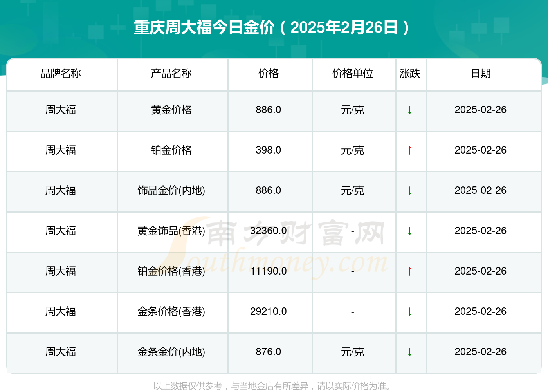Click date 2025-02-26 in 876.0 row
548x392 pixels.
[481, 352]
